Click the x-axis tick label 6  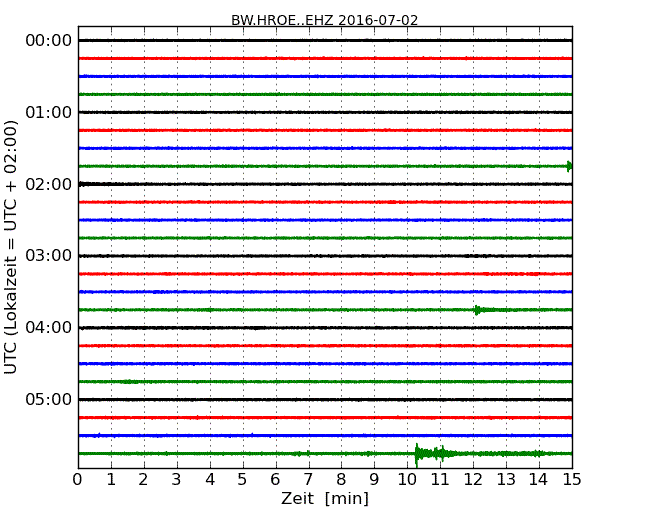pyautogui.click(x=275, y=480)
